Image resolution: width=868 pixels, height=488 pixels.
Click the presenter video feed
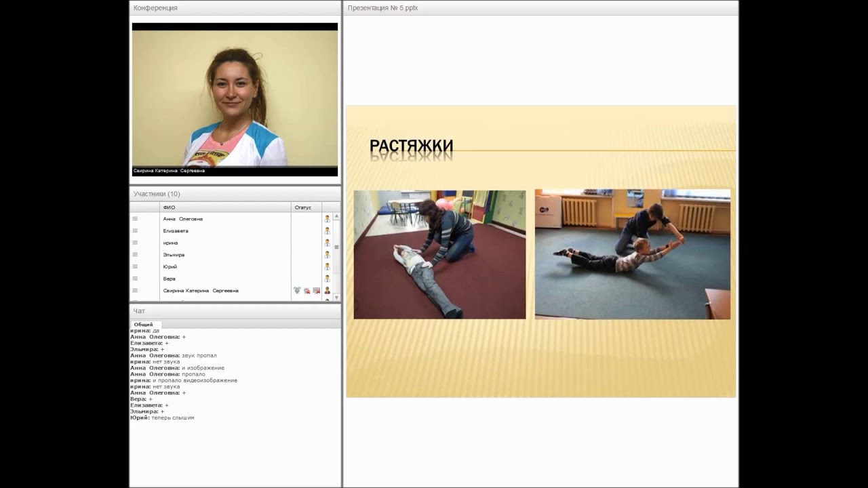coord(235,98)
